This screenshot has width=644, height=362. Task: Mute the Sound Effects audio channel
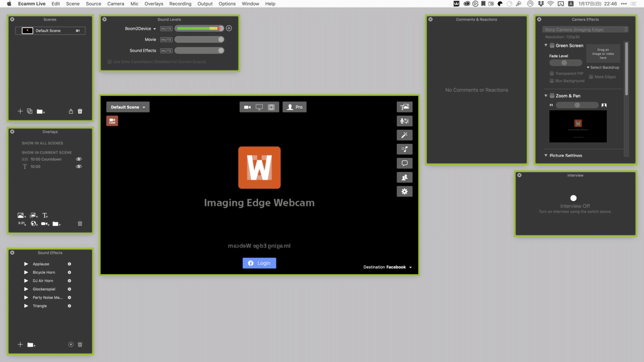point(166,50)
